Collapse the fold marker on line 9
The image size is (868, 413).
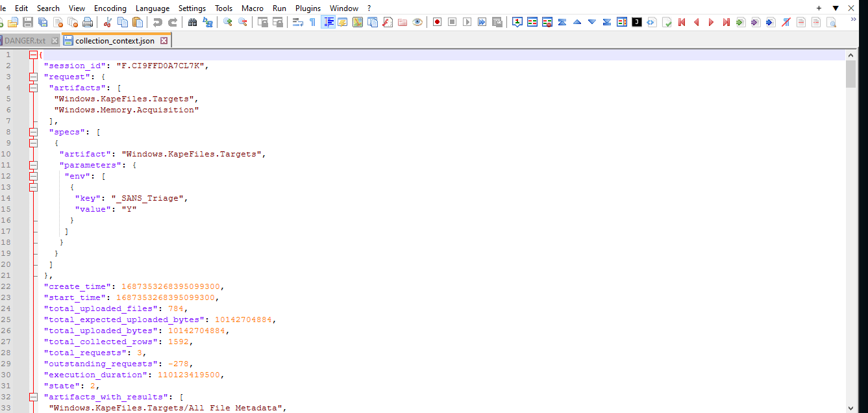pyautogui.click(x=33, y=144)
